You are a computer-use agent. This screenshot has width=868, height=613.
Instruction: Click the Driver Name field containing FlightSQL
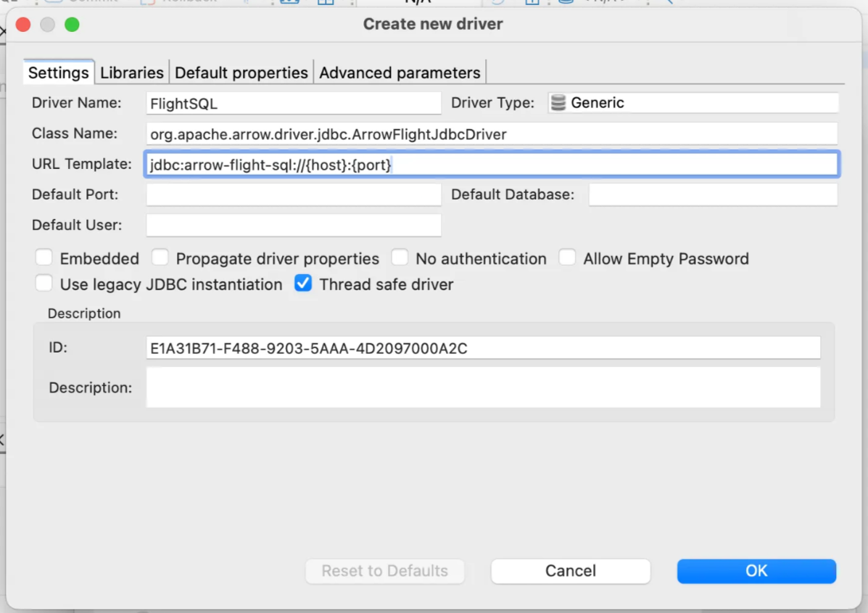click(x=293, y=104)
